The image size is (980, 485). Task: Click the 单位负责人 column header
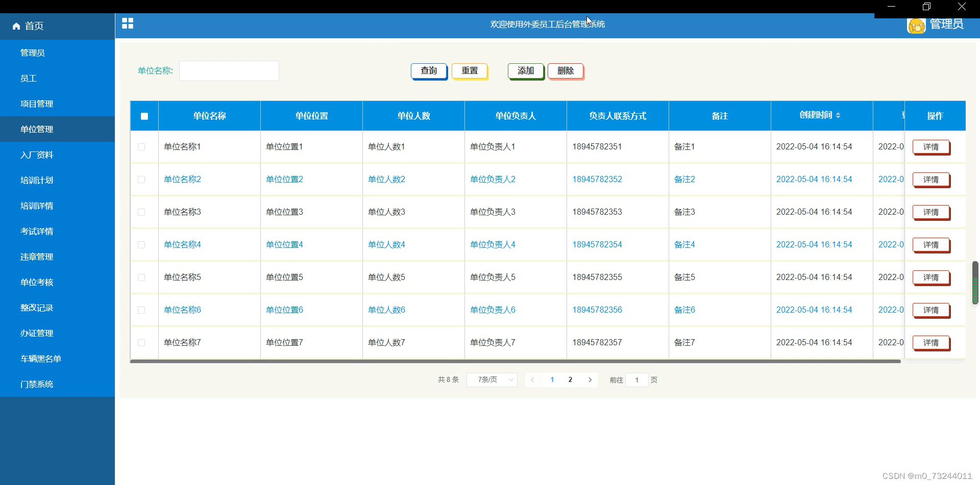point(516,116)
